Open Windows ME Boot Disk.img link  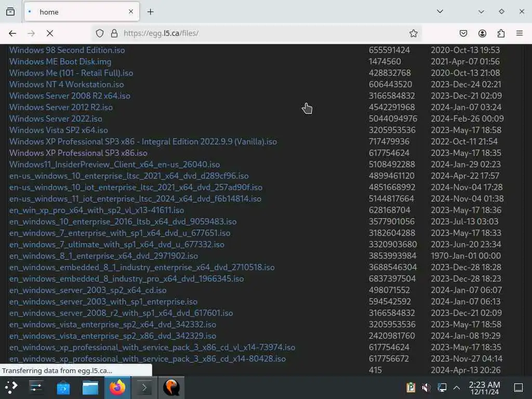tap(60, 62)
